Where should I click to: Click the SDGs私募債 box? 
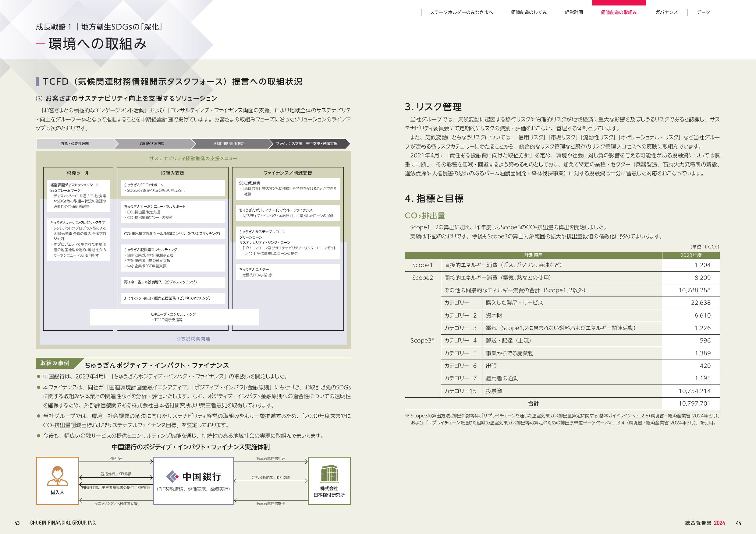(x=288, y=189)
